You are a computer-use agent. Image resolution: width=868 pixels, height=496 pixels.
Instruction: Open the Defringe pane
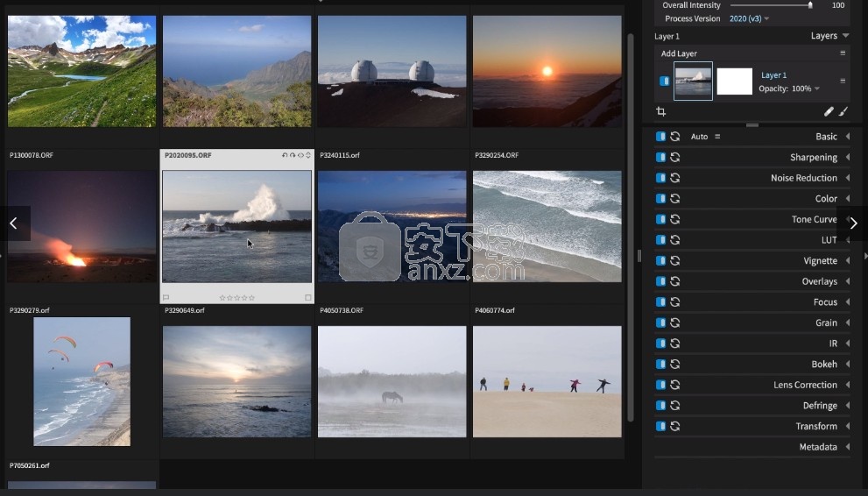(x=820, y=406)
